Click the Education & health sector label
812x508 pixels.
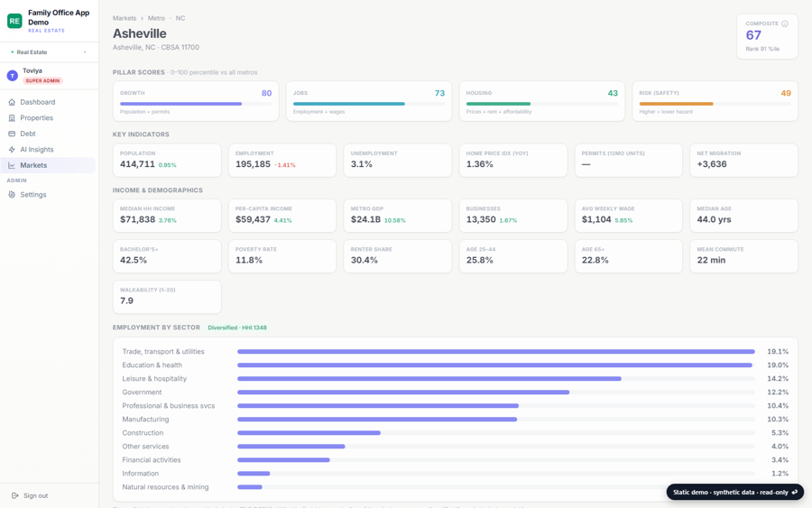point(152,365)
